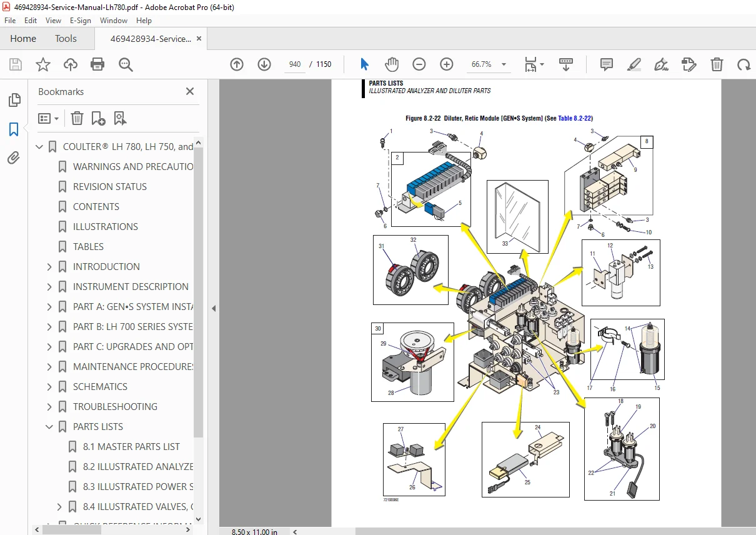The height and width of the screenshot is (535, 756).
Task: Open the ILLUSTRATIONS bookmark
Action: pos(106,227)
